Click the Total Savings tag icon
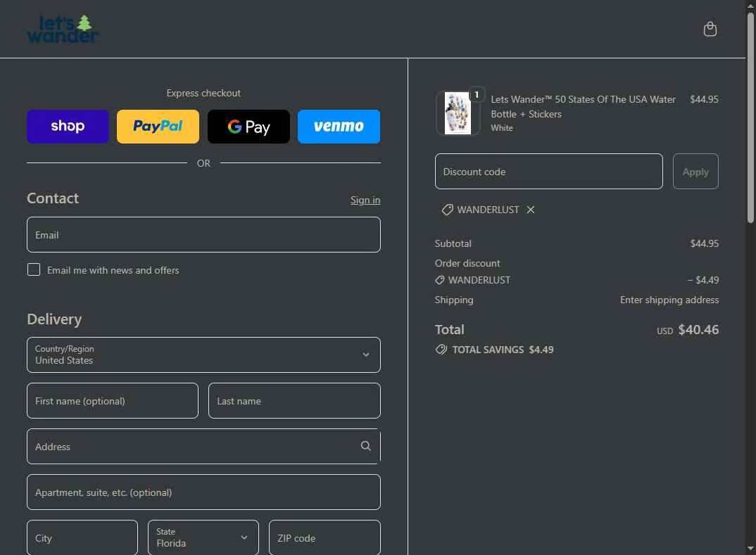Viewport: 756px width, 555px height. coord(441,350)
